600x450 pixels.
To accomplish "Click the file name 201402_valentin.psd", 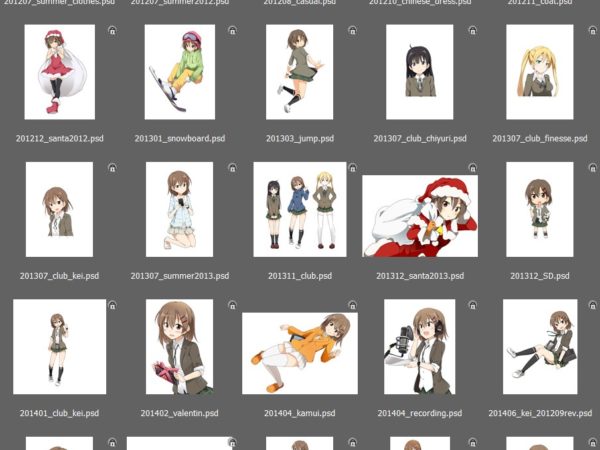I will [x=179, y=413].
